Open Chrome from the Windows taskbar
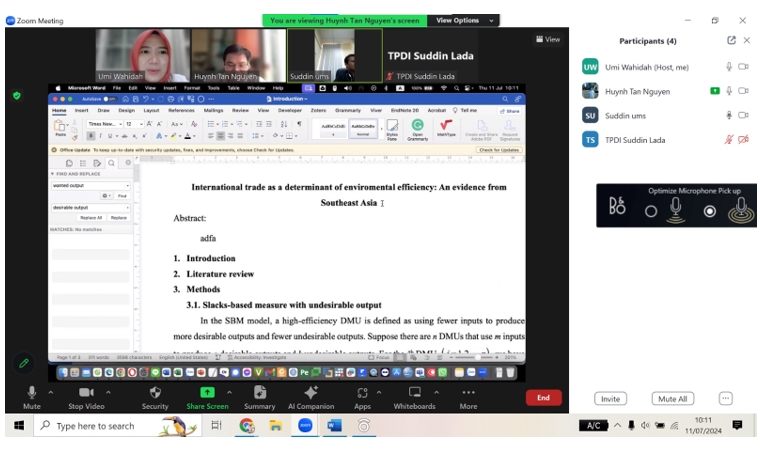 pos(247,425)
